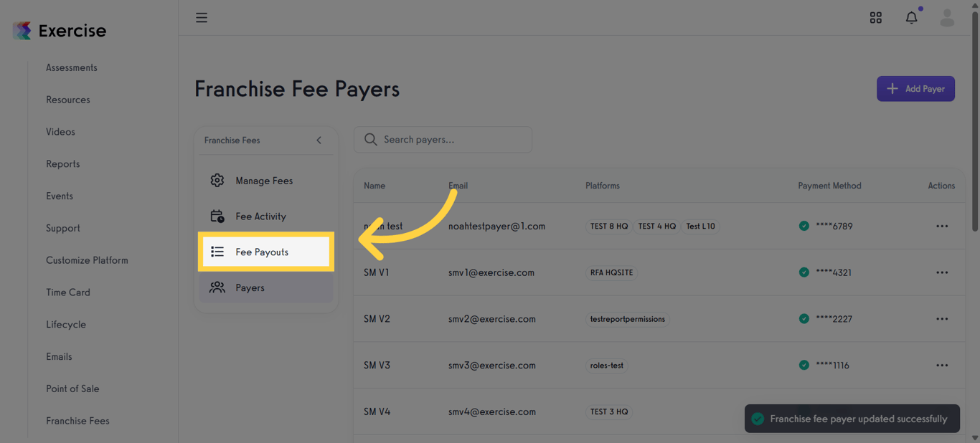Select Franchise Fees in the sidebar
980x443 pixels.
click(x=77, y=421)
